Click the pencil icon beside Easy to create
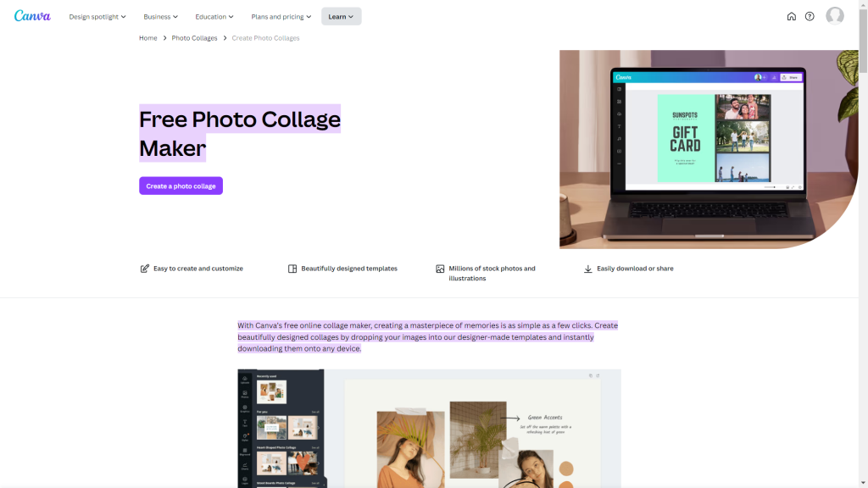The image size is (868, 488). 144,269
